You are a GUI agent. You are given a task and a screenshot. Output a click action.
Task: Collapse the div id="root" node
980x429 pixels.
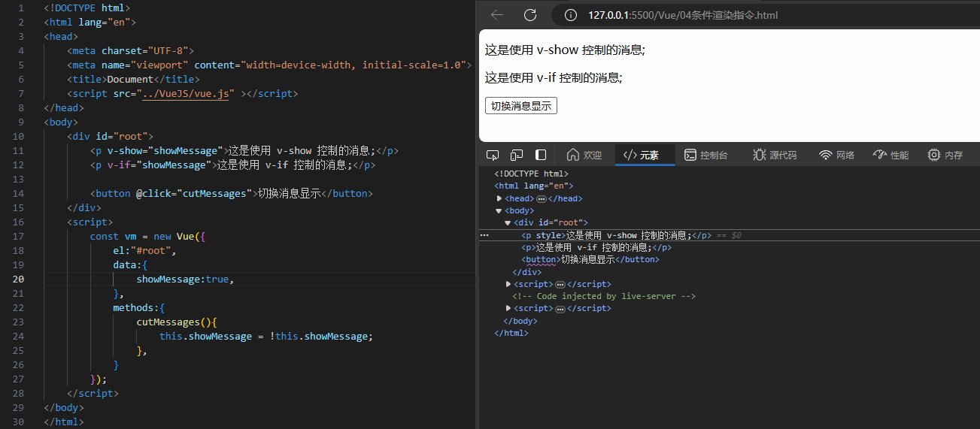tap(508, 223)
